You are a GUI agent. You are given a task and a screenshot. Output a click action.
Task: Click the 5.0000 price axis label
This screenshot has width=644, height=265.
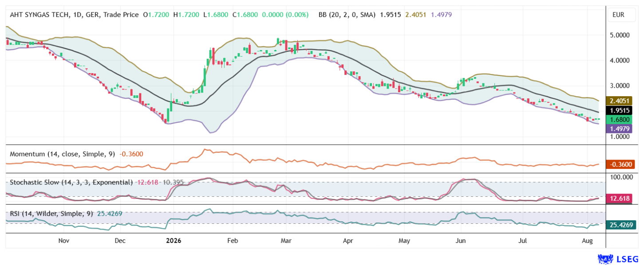click(620, 35)
